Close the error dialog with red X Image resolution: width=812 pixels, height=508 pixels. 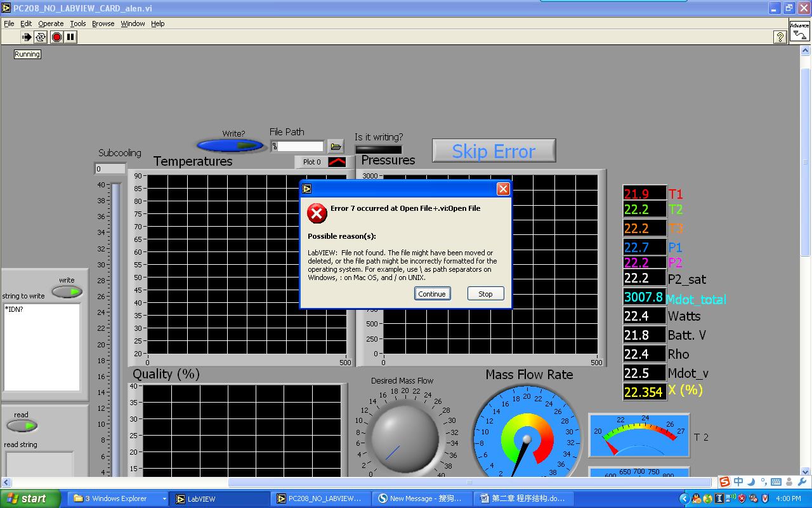tap(503, 189)
